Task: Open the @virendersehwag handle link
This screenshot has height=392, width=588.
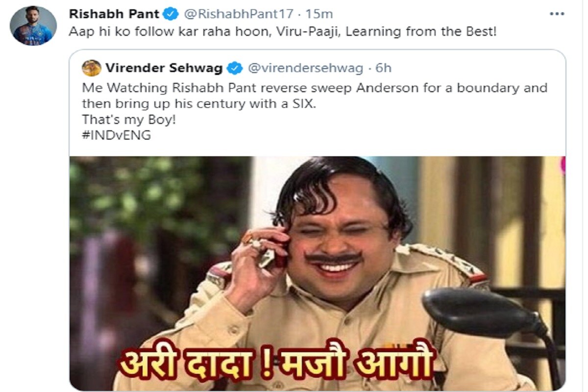Action: click(306, 68)
